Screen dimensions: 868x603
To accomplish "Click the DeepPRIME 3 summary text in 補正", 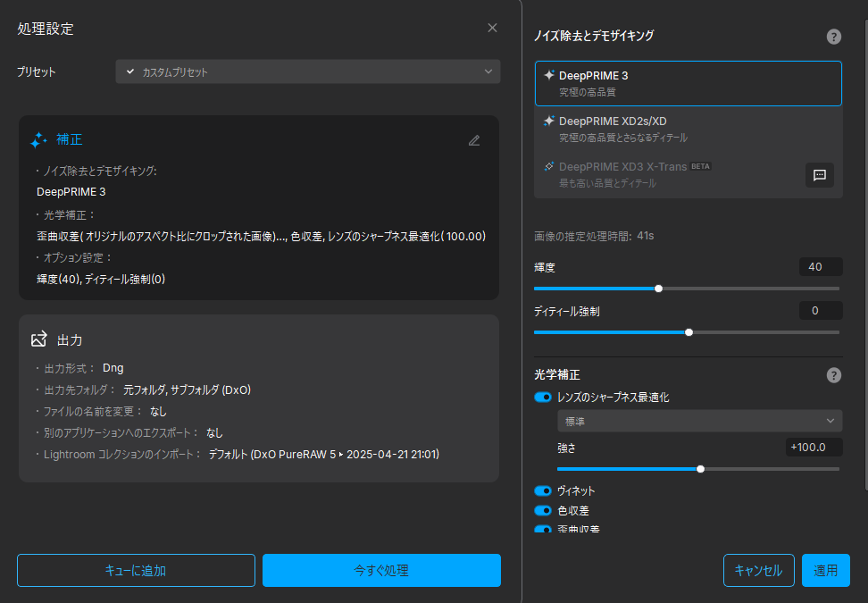I will 71,192.
